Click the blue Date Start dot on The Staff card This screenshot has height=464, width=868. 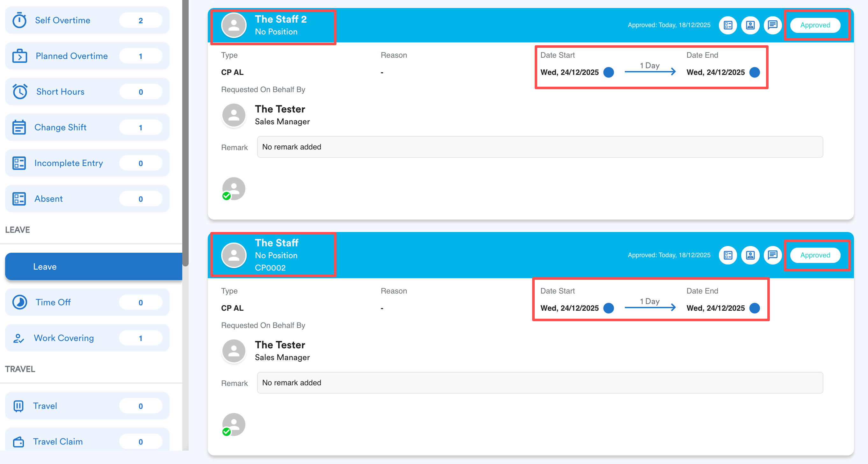(608, 308)
